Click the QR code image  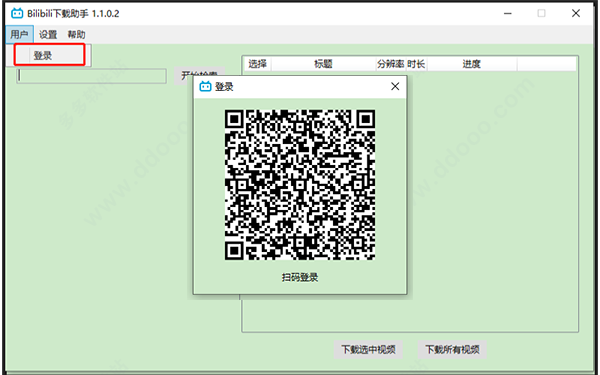(300, 185)
